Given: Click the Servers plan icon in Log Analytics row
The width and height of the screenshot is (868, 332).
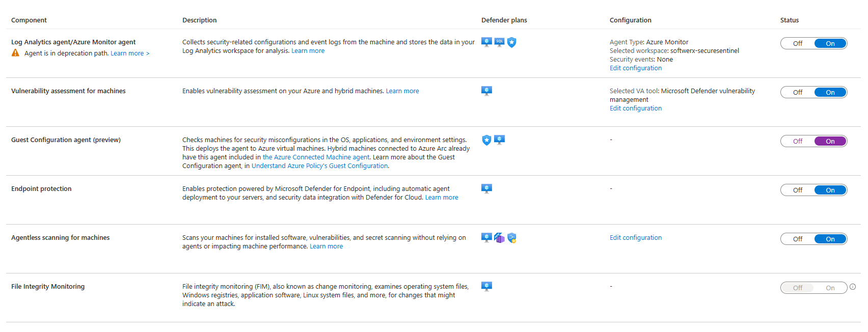Looking at the screenshot, I should pos(486,42).
